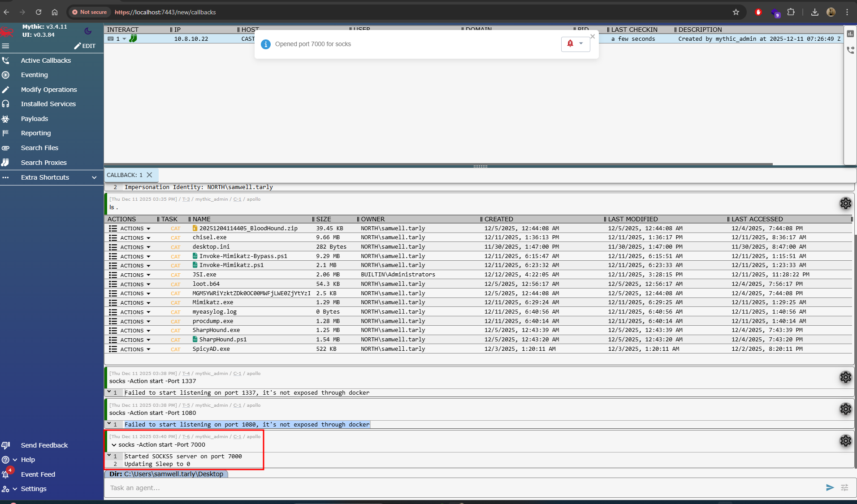The height and width of the screenshot is (504, 857).
Task: Open the Payloads page
Action: click(x=34, y=119)
